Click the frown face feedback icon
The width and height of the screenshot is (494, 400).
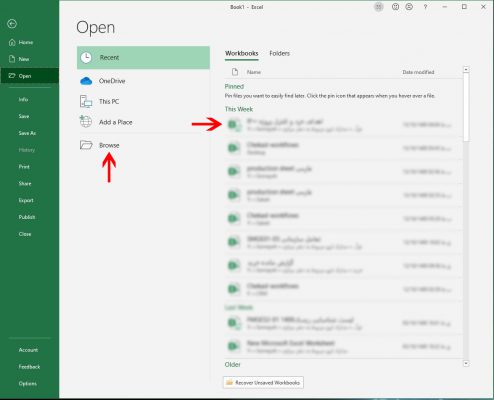click(x=409, y=7)
